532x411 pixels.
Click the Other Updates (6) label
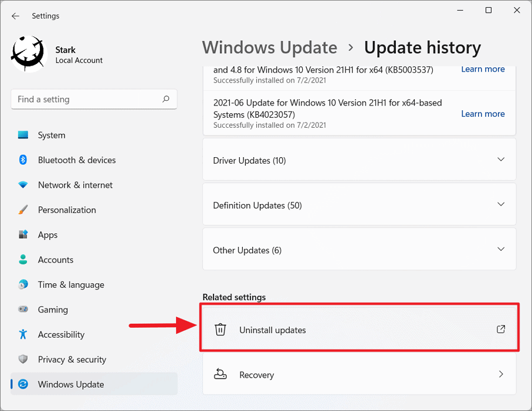[247, 250]
